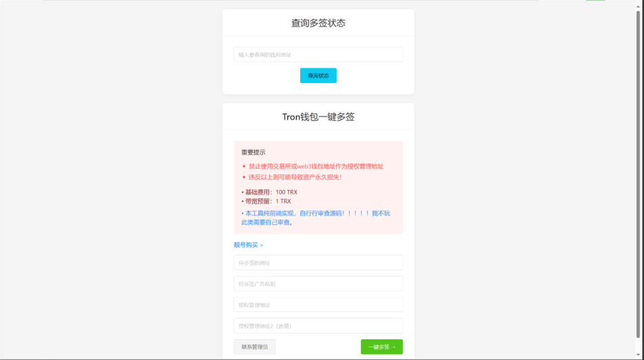Click the Tron钱包一键多签 heading
This screenshot has width=644, height=360.
click(318, 116)
